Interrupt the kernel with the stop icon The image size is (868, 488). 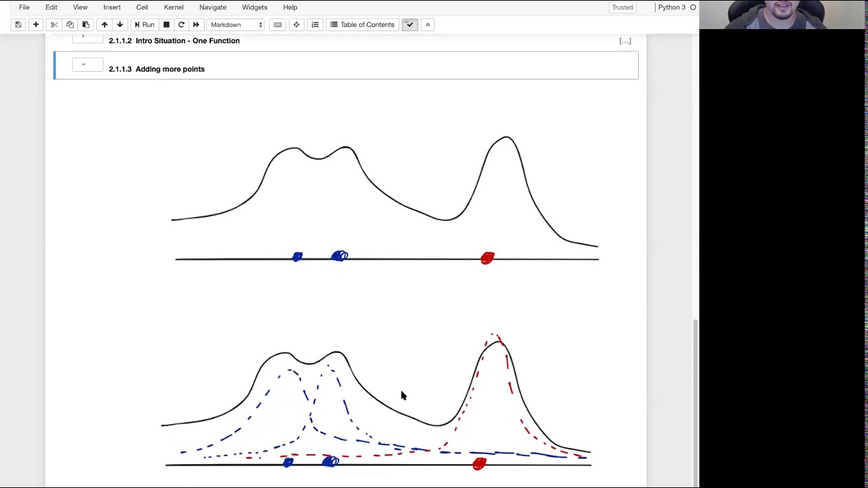click(166, 24)
